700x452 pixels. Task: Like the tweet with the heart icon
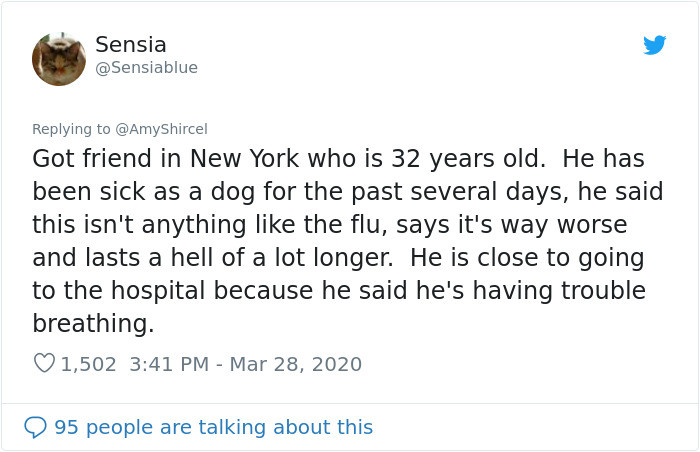(x=45, y=363)
